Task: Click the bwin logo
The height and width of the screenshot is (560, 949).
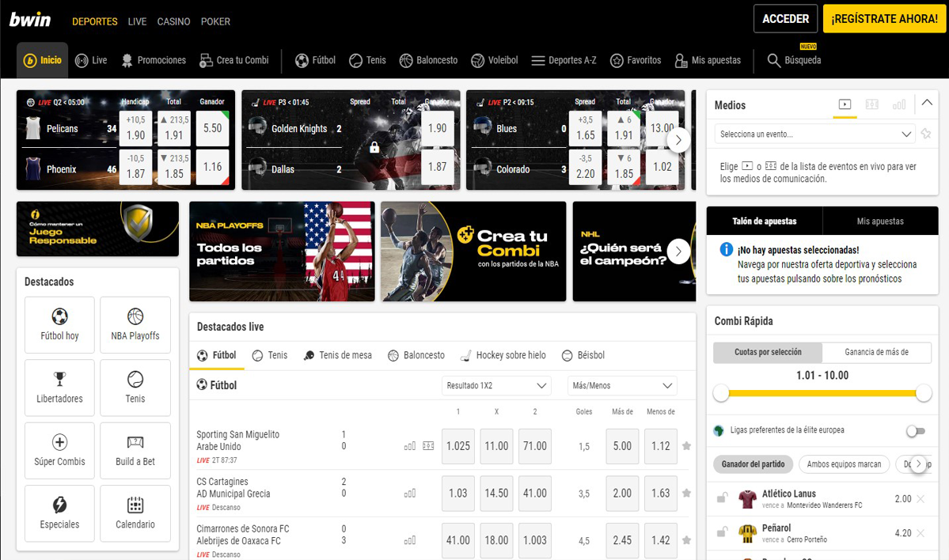Action: tap(30, 20)
